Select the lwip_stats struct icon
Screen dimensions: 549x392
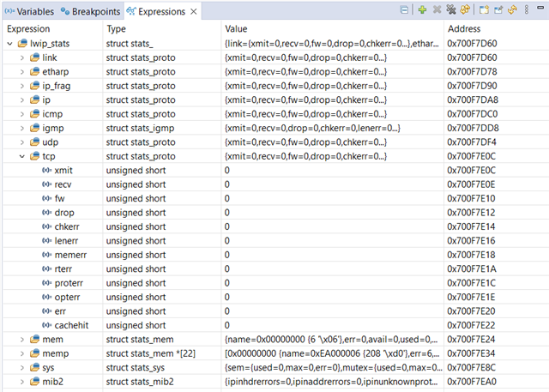(x=22, y=44)
